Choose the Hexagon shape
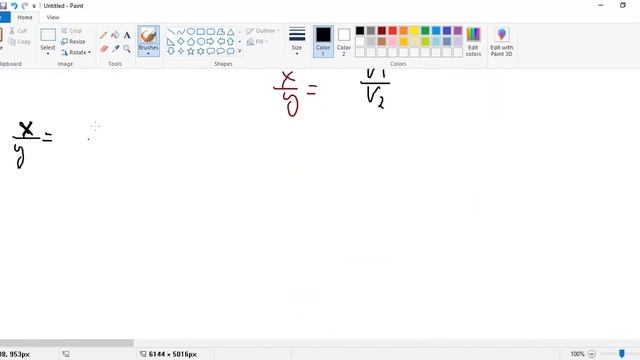Screen dimensions: 640x360 tap(200, 42)
